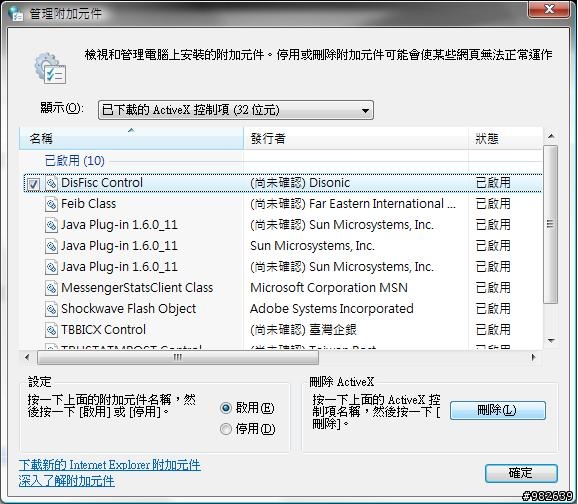Click the DisFisc Control add-on icon
Image resolution: width=578 pixels, height=504 pixels.
tap(51, 183)
